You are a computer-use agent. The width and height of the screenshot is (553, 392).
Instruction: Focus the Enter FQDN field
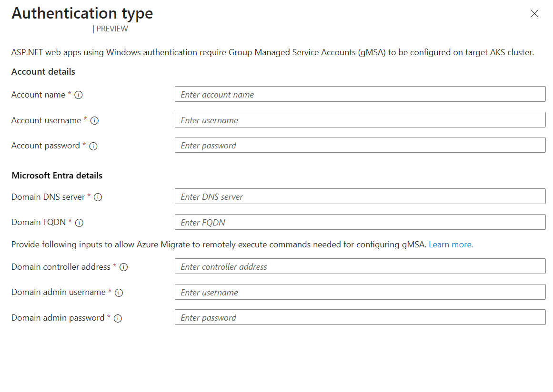click(x=360, y=222)
